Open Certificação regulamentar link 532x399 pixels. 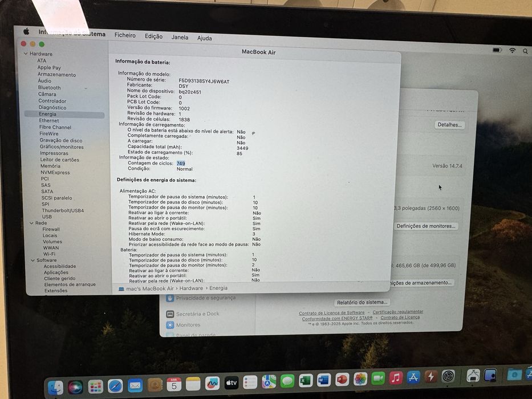[x=398, y=311]
